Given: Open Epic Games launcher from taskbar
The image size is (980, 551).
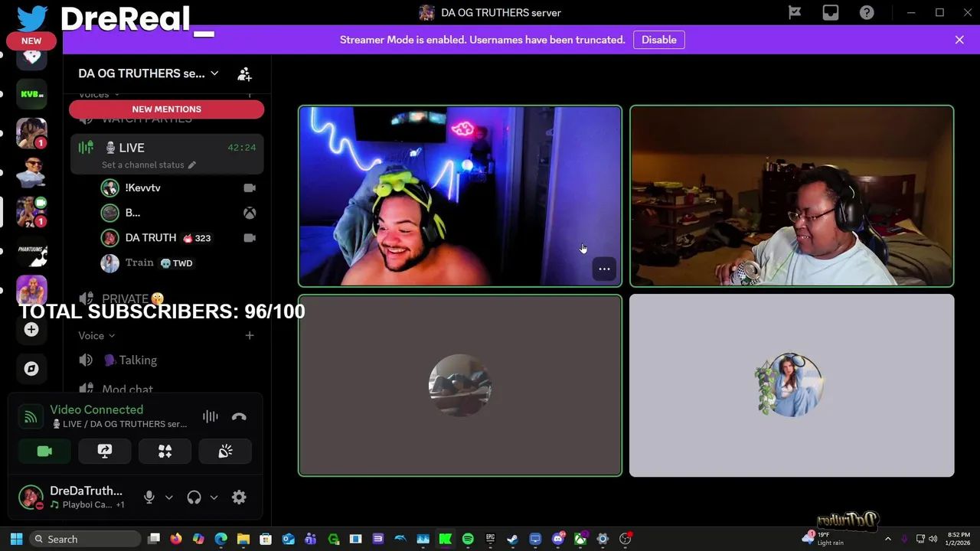Looking at the screenshot, I should [x=490, y=539].
